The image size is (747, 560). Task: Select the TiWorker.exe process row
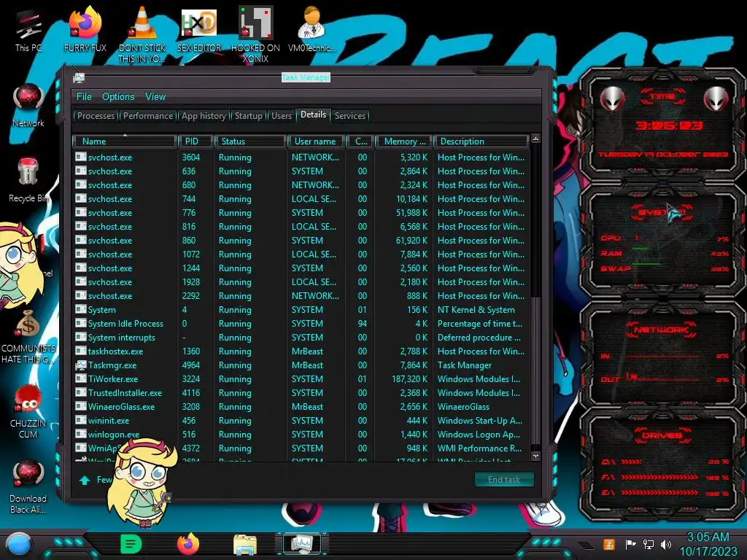click(x=301, y=379)
